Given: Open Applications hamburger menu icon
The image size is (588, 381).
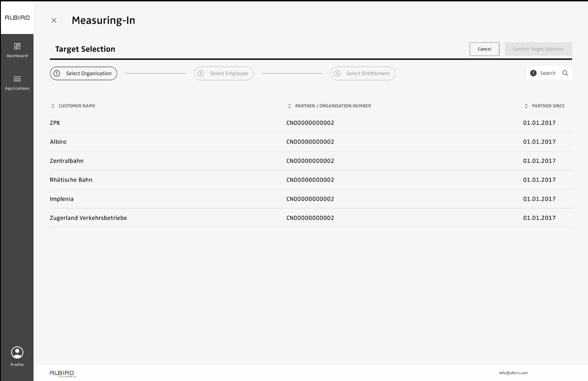Looking at the screenshot, I should 17,78.
